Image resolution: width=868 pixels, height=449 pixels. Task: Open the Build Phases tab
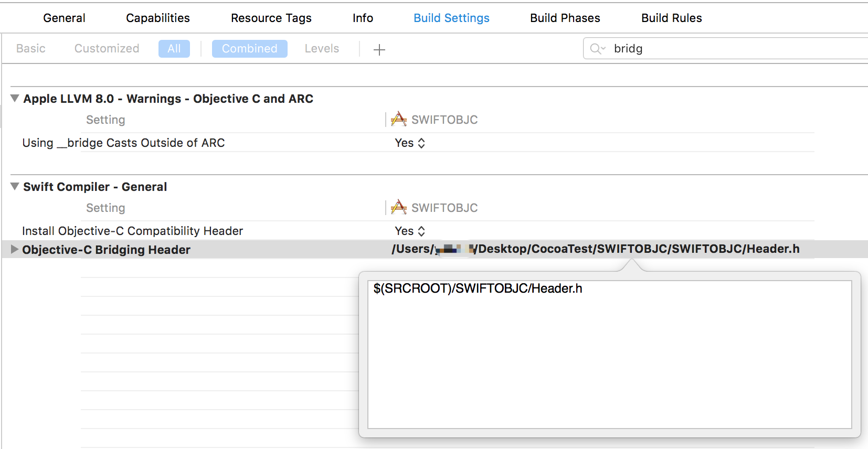[x=565, y=18]
